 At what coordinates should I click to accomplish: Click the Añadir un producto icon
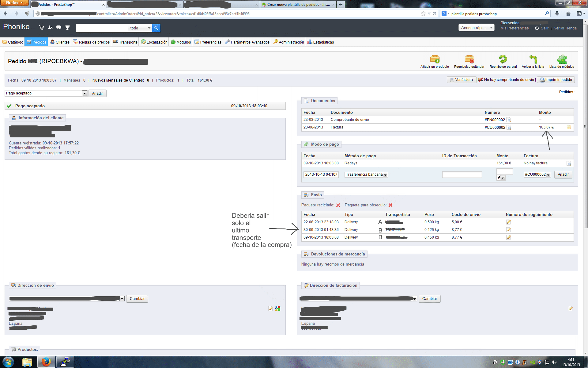tap(435, 59)
